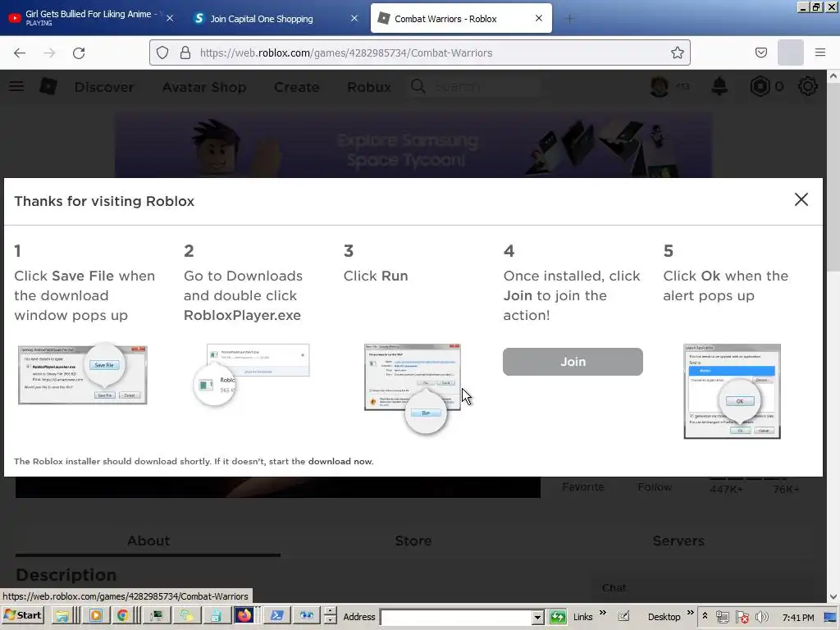Open the Discover page

pos(104,87)
